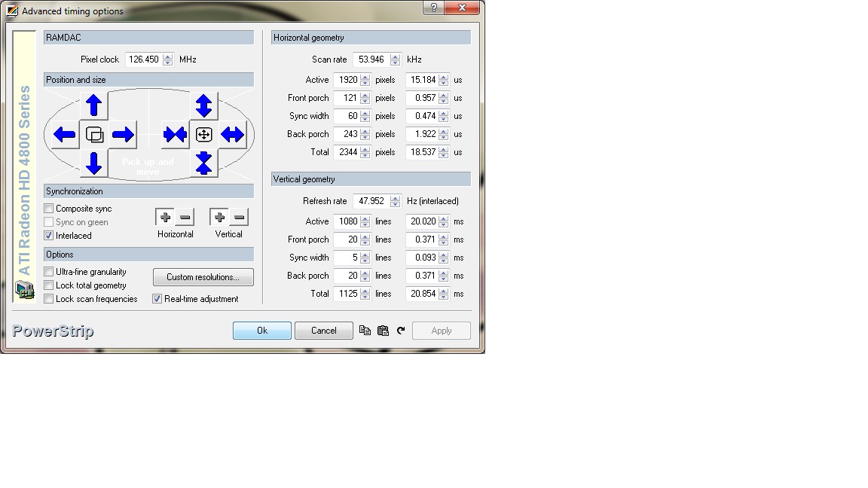This screenshot has height=488, width=868.
Task: Click the paste from clipboard icon
Action: pos(383,331)
